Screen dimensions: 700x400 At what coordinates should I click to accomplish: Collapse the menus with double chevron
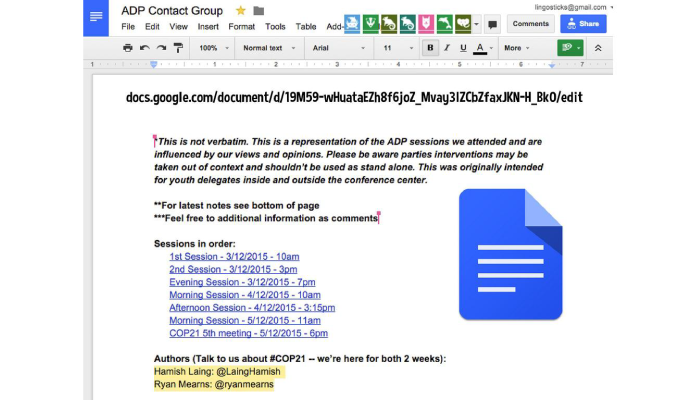598,48
